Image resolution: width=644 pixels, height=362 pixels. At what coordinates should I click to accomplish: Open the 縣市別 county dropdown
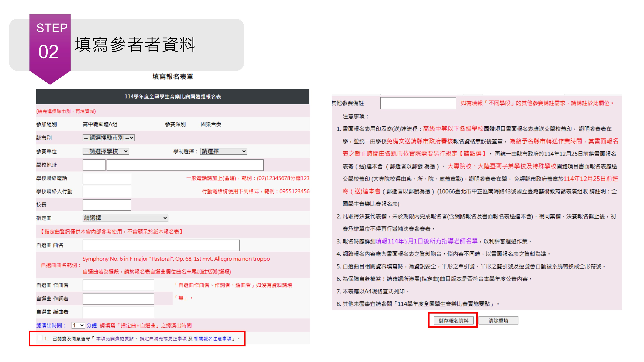[109, 138]
